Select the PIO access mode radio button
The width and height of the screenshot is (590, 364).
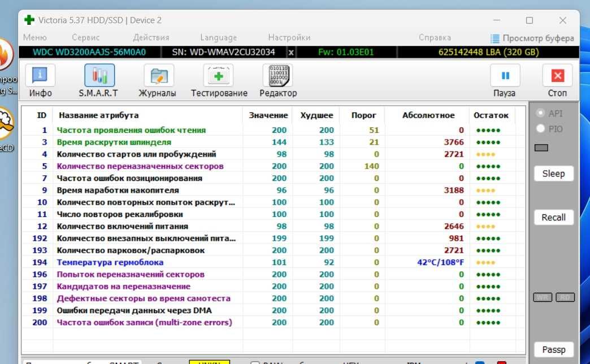[540, 129]
